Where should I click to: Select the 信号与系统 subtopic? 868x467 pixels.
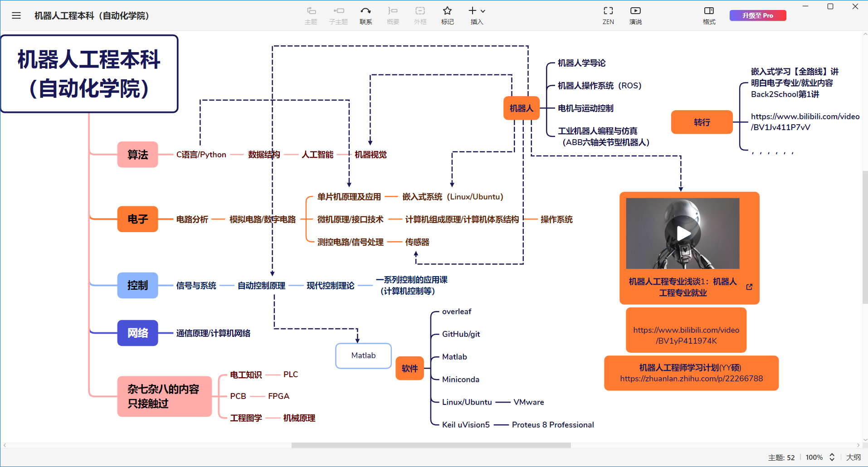(x=196, y=286)
